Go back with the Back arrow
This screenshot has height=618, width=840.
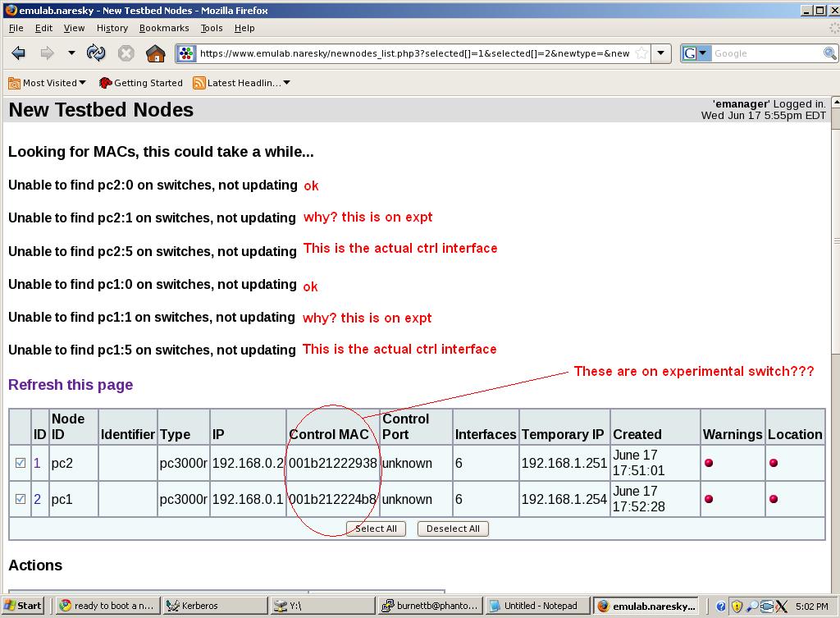click(x=18, y=53)
